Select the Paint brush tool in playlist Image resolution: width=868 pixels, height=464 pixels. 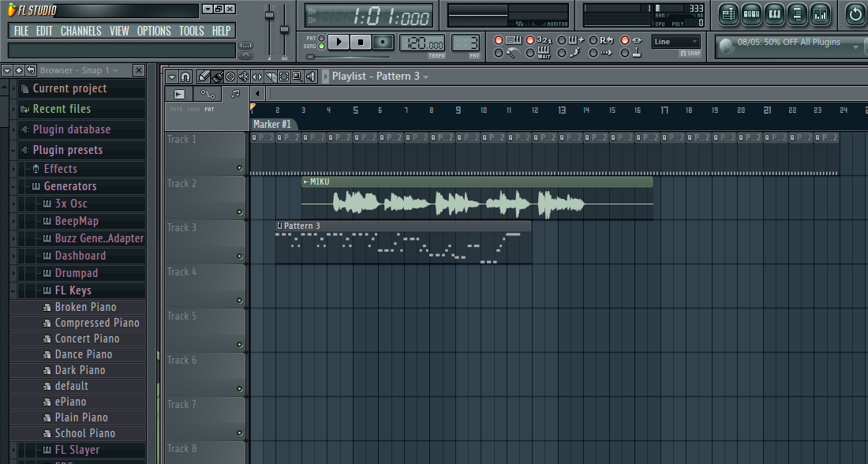click(217, 77)
